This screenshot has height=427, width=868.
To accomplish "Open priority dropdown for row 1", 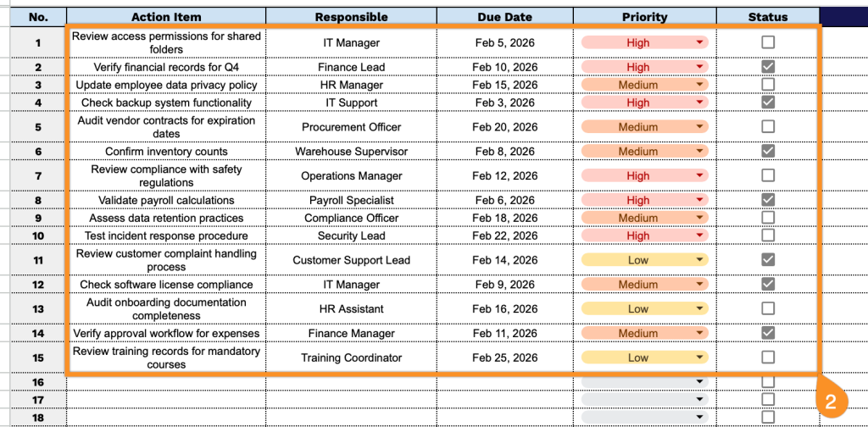I will [699, 42].
